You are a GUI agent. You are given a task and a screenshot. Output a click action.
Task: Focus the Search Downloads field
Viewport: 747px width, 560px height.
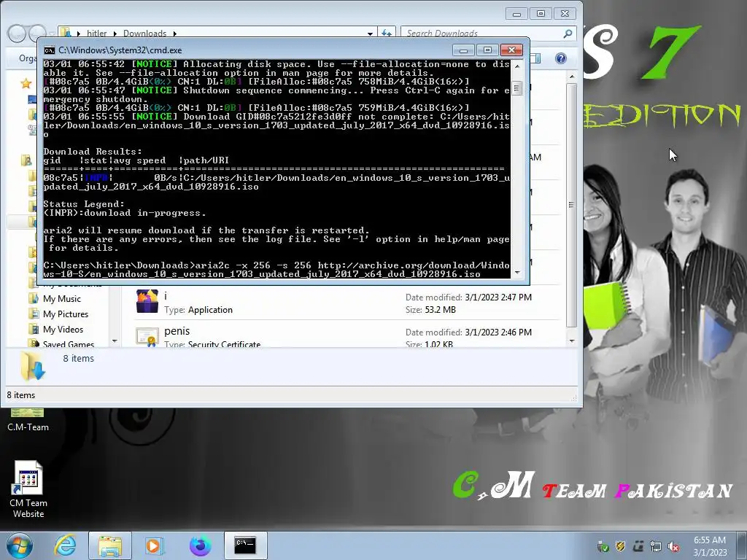483,34
